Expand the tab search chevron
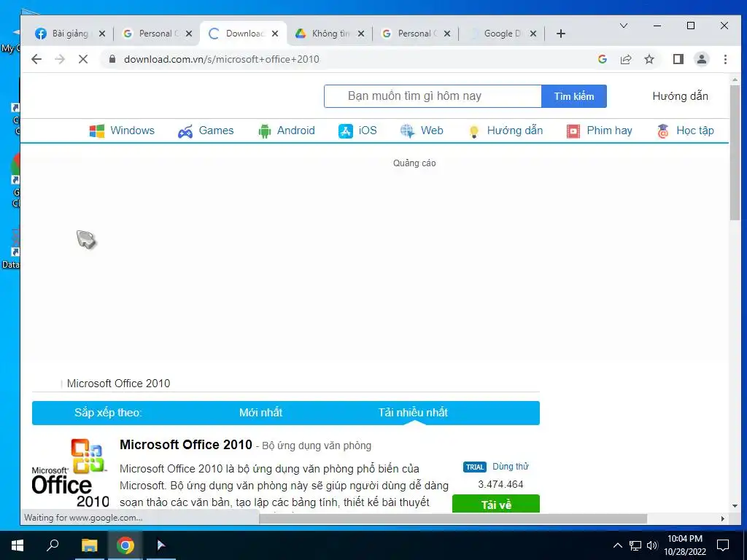 tap(623, 26)
